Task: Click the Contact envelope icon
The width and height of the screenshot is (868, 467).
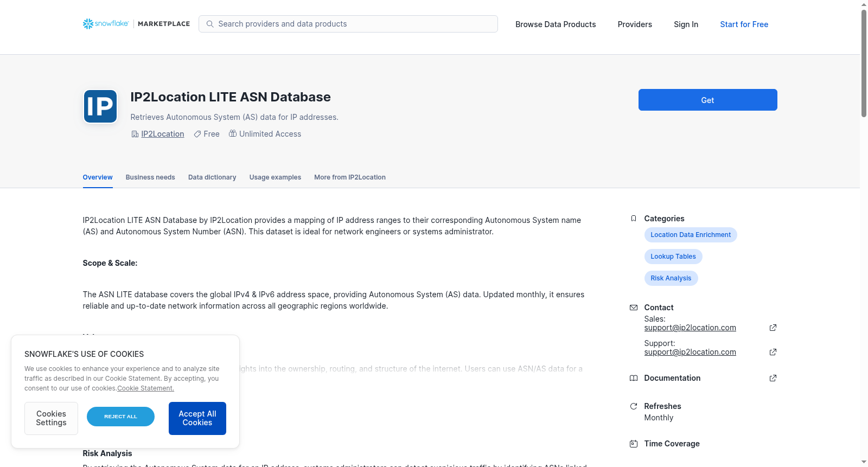Action: 634,308
